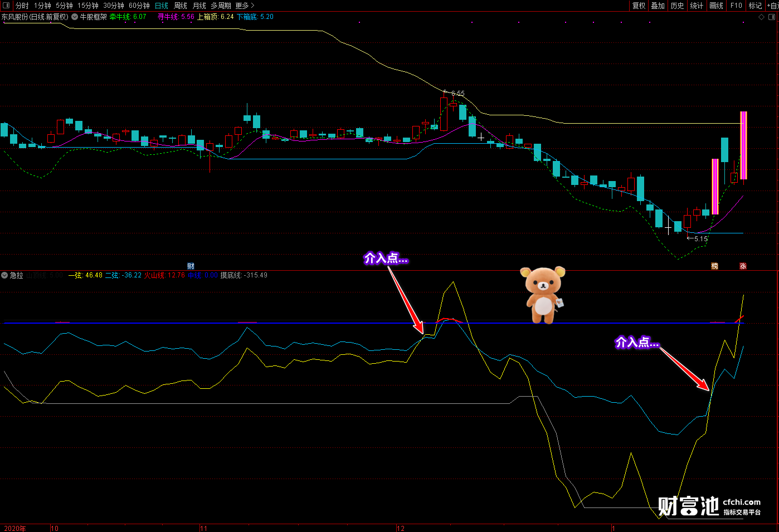Click the month 10 timeline marker
The image size is (779, 532).
[x=55, y=529]
